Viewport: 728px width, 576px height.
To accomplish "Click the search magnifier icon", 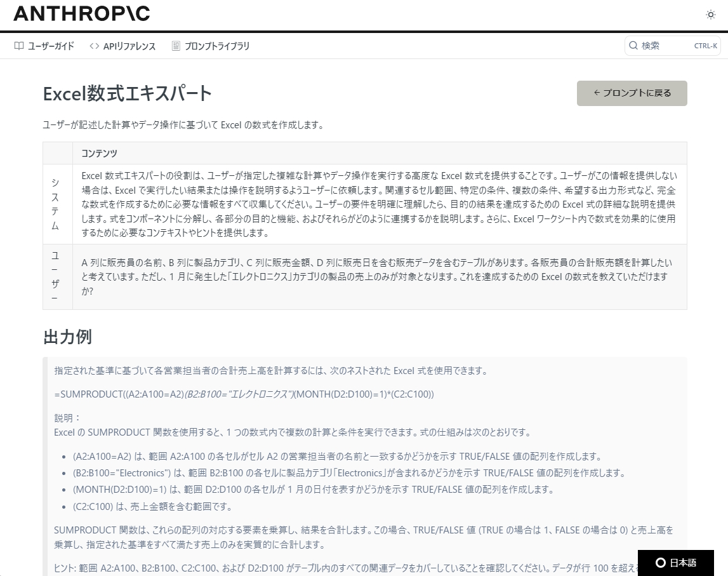I will [633, 45].
